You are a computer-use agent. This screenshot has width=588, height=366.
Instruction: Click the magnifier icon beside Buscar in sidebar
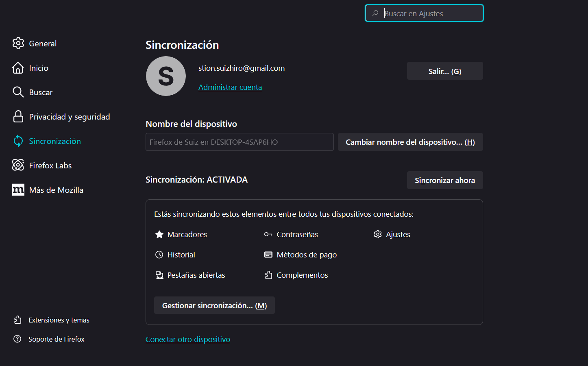point(18,92)
